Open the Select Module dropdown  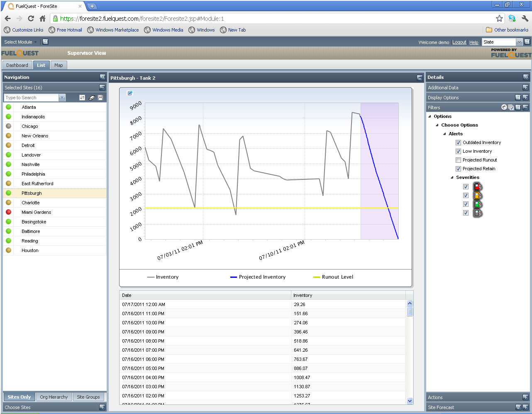pos(20,42)
